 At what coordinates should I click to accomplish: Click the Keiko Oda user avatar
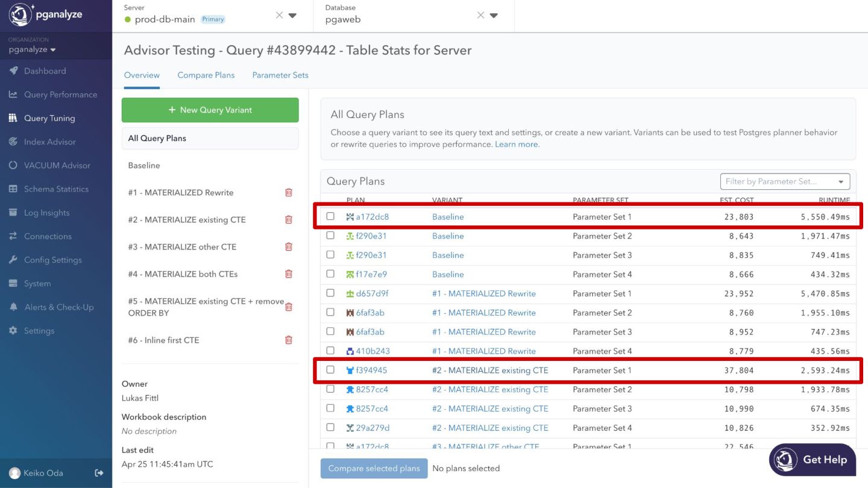pos(15,474)
